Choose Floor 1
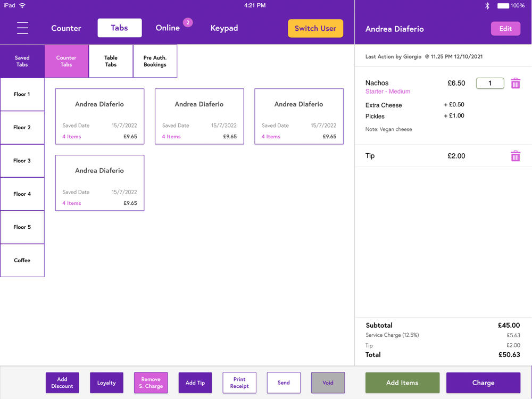Screen dimensions: 532x399 click(22, 94)
